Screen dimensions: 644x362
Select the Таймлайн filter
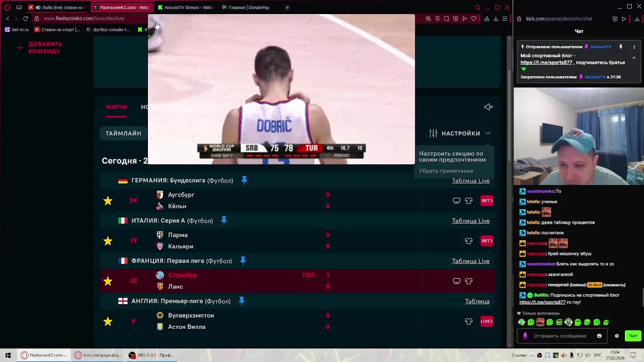click(123, 133)
